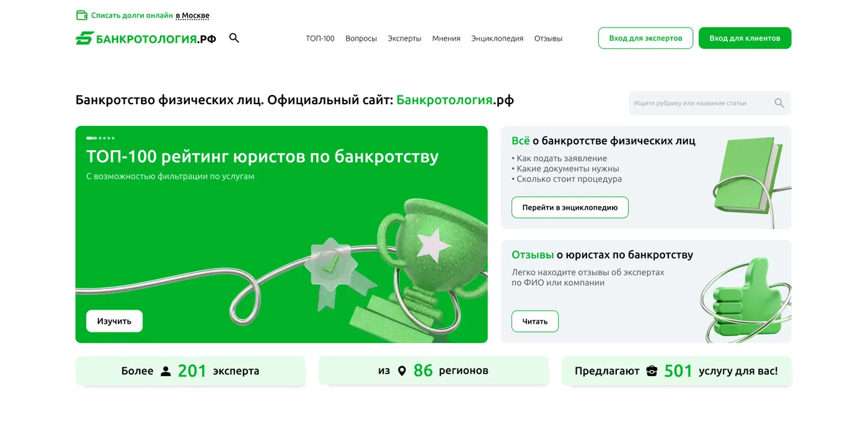The image size is (868, 425).
Task: Click С возможностью фильтрации по услугам text
Action: pyautogui.click(x=170, y=176)
